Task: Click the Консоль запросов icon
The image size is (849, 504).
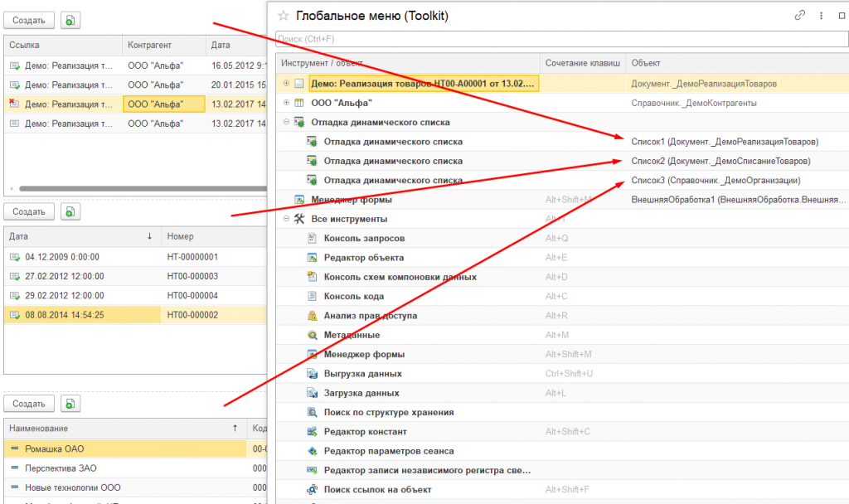Action: pos(313,239)
